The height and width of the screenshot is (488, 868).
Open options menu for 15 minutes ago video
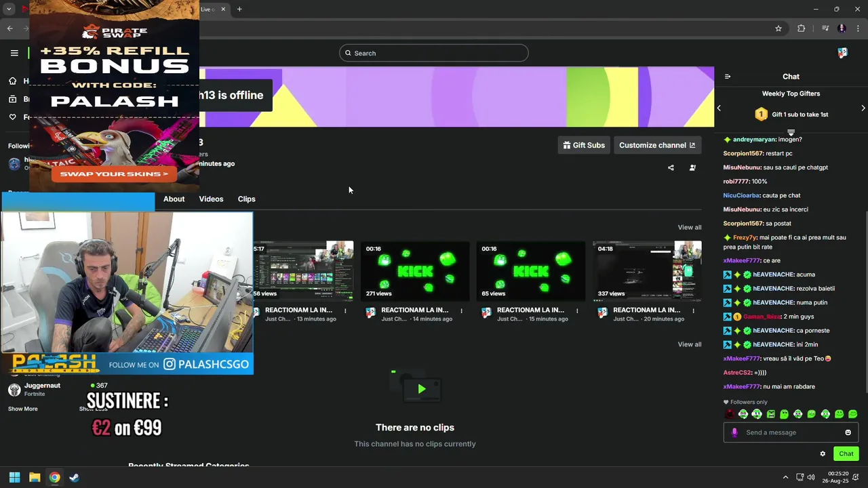tap(577, 311)
